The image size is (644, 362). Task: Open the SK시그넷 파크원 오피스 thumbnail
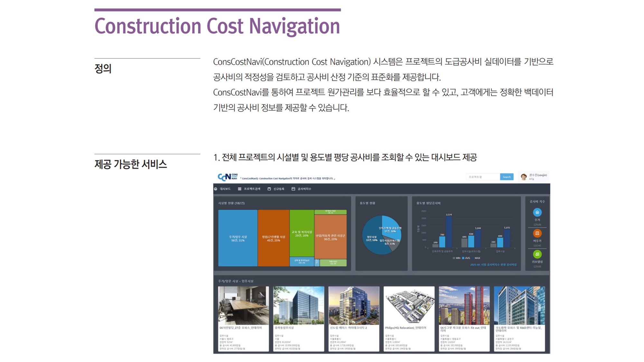[464, 305]
